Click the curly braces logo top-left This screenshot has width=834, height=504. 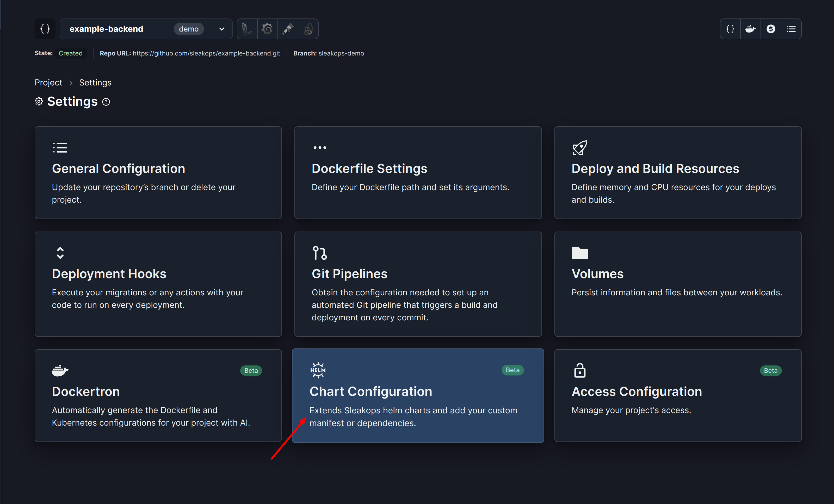coord(45,29)
